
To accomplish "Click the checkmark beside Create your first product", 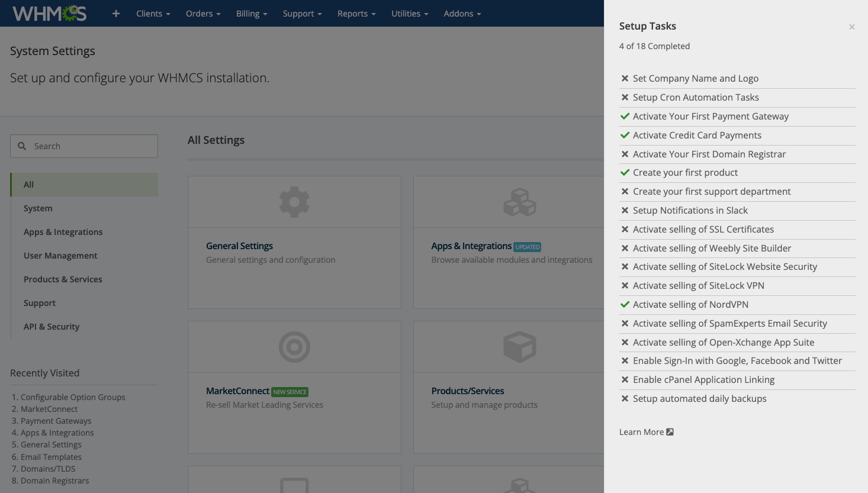I will [x=625, y=172].
